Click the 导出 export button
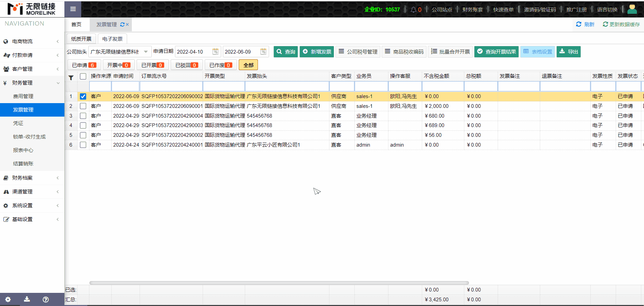 [x=568, y=52]
